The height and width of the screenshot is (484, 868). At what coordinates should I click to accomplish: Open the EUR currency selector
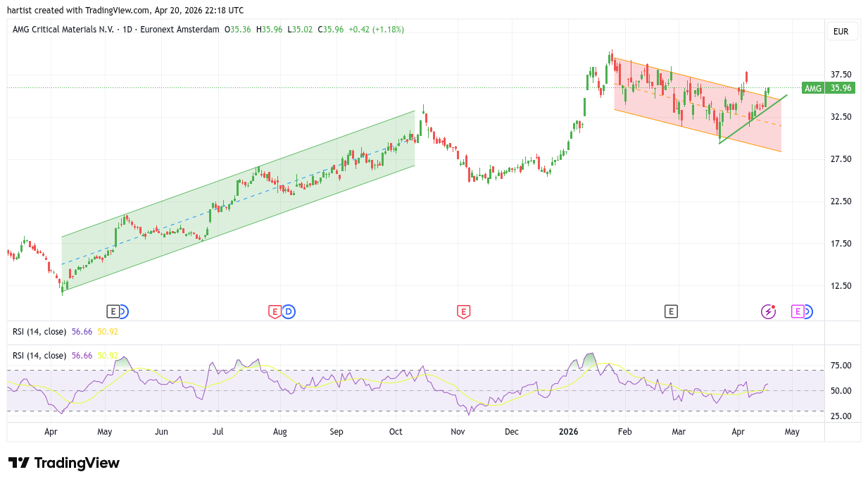(841, 32)
